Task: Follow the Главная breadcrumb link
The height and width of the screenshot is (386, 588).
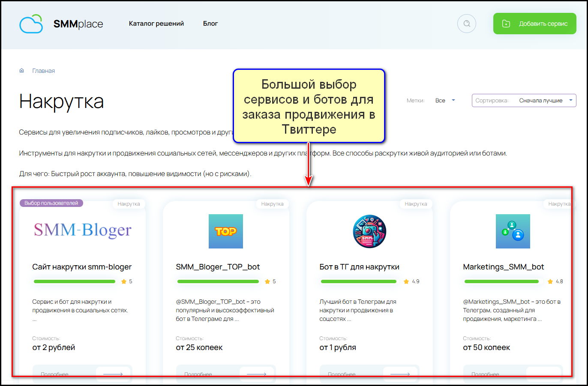Action: coord(44,71)
